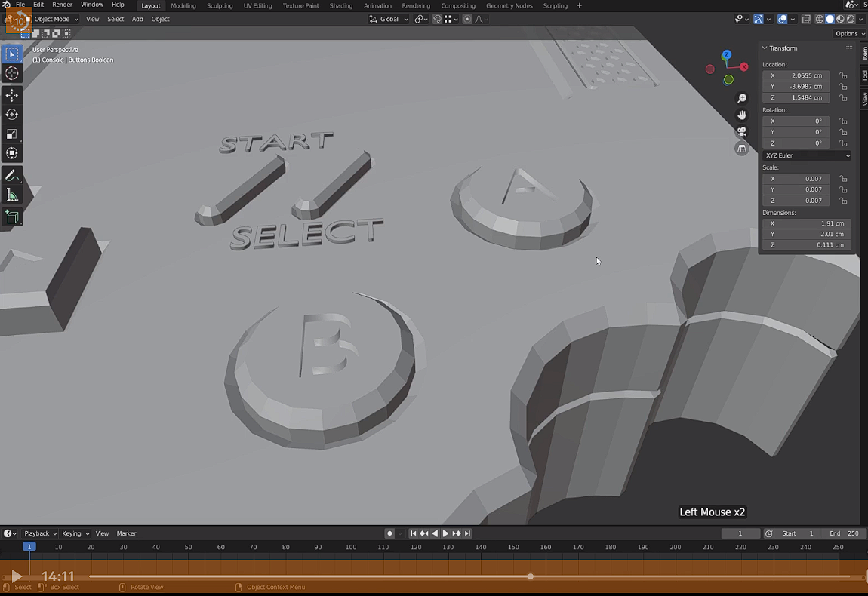868x596 pixels.
Task: Toggle viewport gizmos display
Action: pos(759,19)
